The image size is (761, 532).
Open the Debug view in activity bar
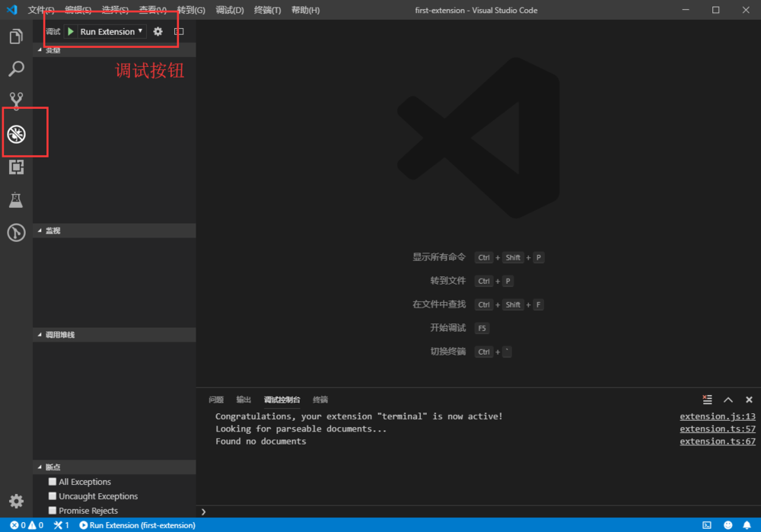click(x=16, y=135)
